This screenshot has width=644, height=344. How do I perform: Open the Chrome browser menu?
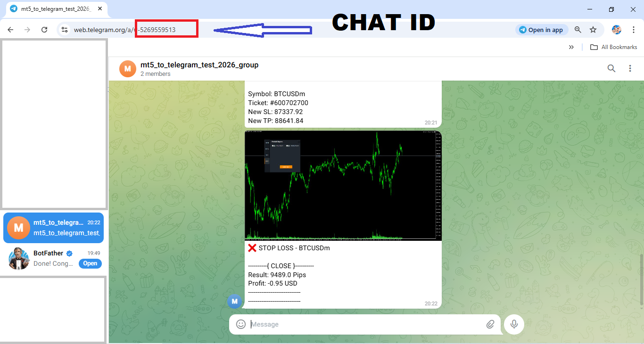[x=634, y=29]
